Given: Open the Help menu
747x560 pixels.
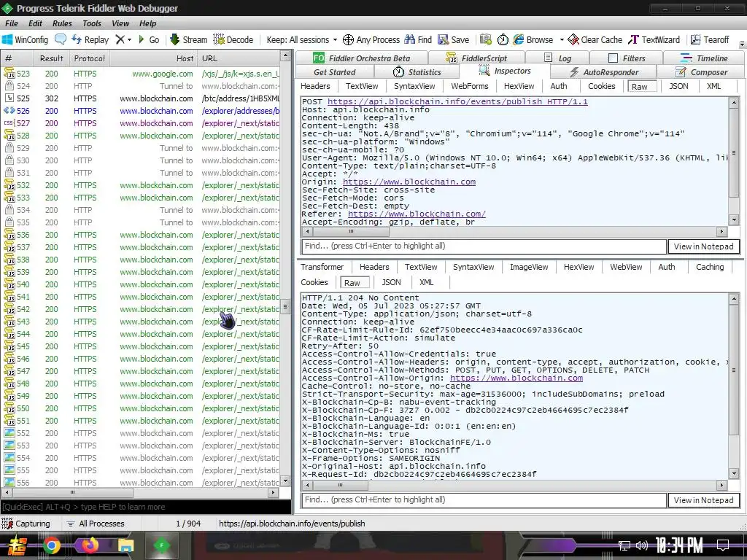Looking at the screenshot, I should (147, 23).
